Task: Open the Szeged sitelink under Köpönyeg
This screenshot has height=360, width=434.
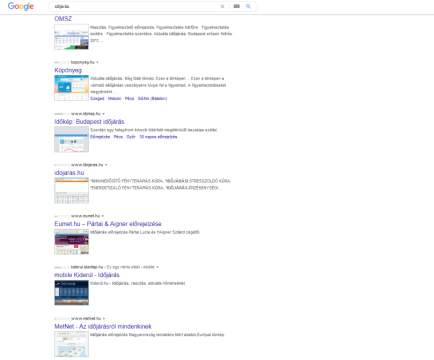Action: click(x=97, y=99)
